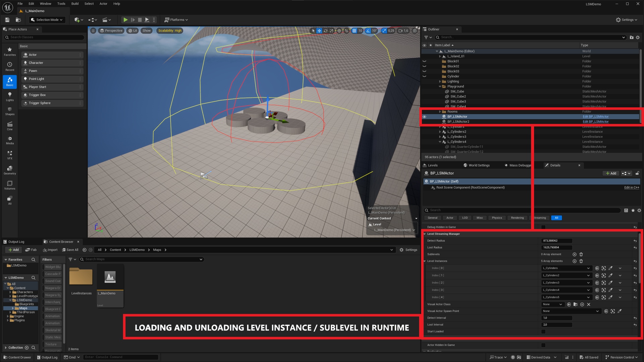Click the Search Classes field in Place Actors
The width and height of the screenshot is (644, 362).
pyautogui.click(x=44, y=37)
